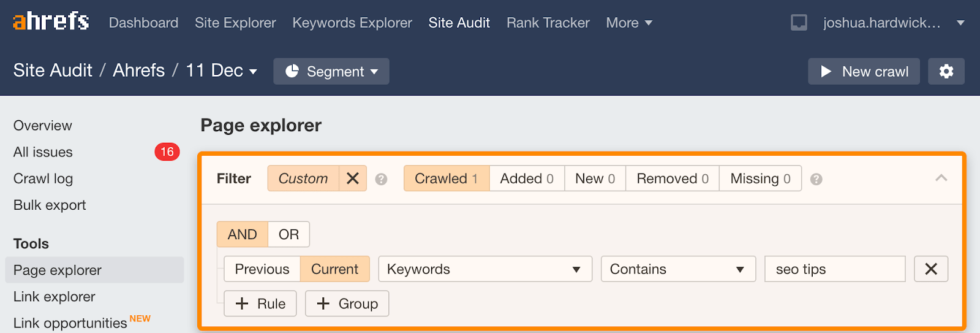Open settings gear for the crawl

point(946,71)
